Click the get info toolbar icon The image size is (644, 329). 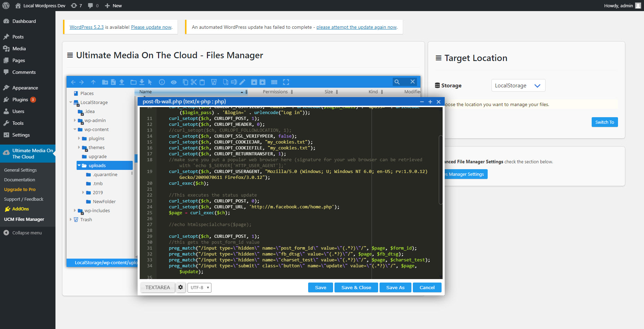pos(162,82)
